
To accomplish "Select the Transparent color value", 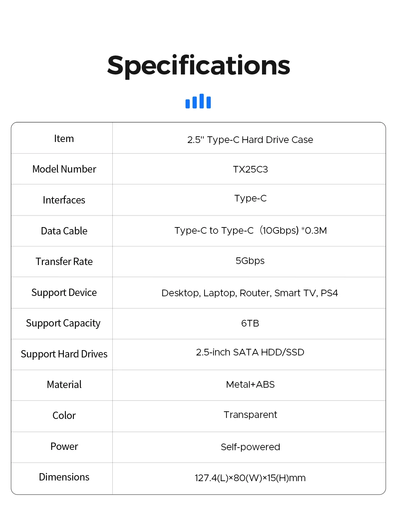I will [x=250, y=415].
